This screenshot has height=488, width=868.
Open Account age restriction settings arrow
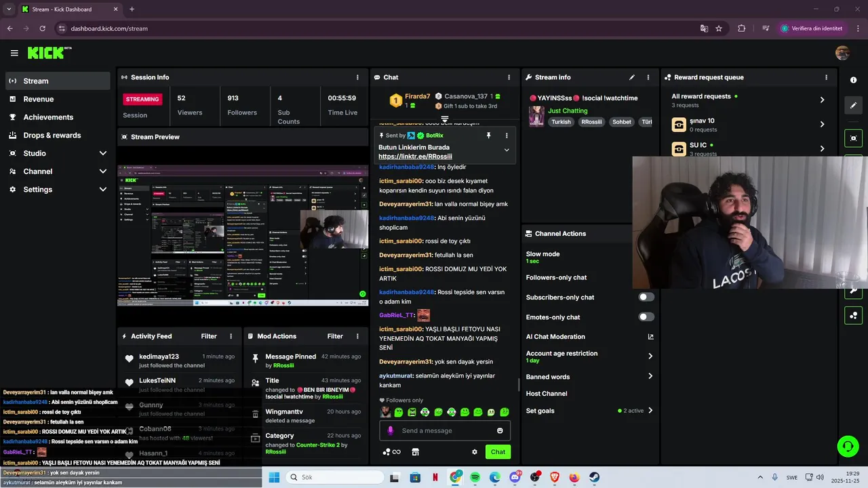[650, 356]
